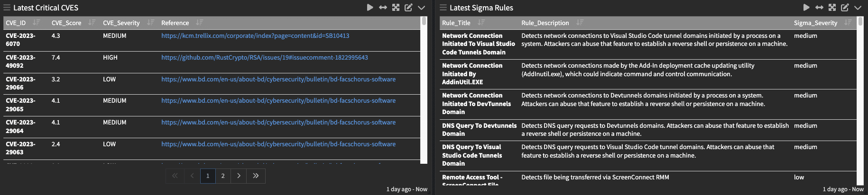
Task: Edit the Latest Sigma Rules panel
Action: click(x=845, y=8)
